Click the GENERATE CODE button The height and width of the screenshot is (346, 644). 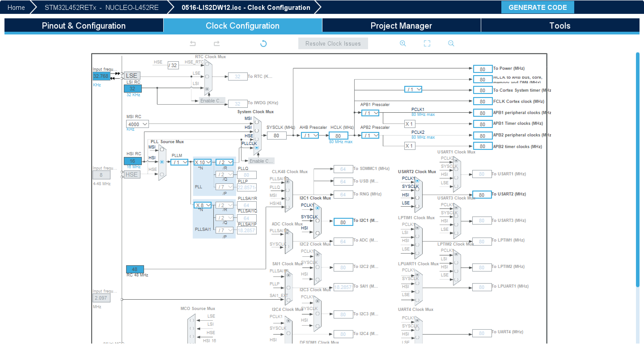click(538, 7)
